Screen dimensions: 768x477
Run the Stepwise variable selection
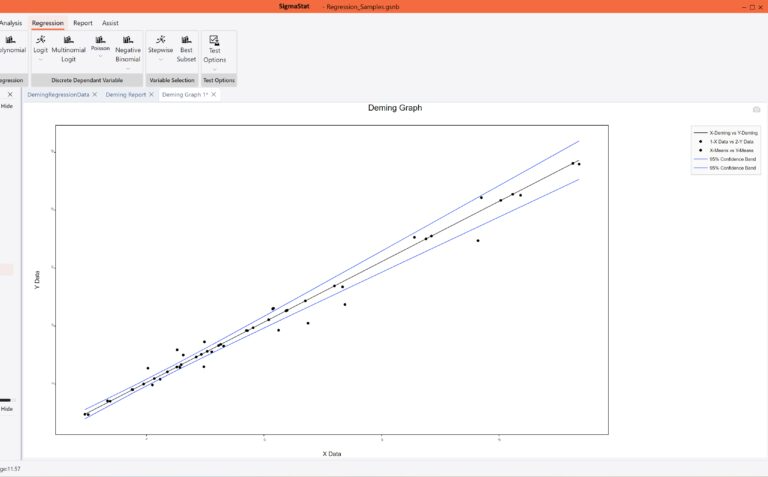[x=161, y=40]
